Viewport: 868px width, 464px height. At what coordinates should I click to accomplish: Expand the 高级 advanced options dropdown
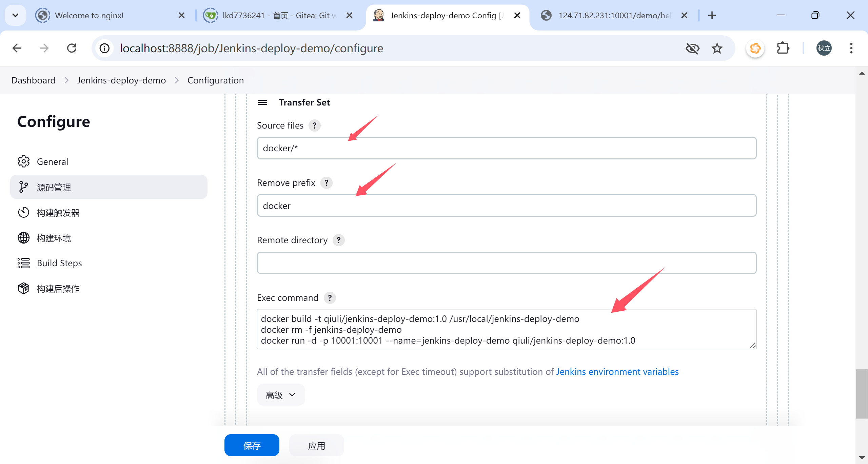coord(281,395)
